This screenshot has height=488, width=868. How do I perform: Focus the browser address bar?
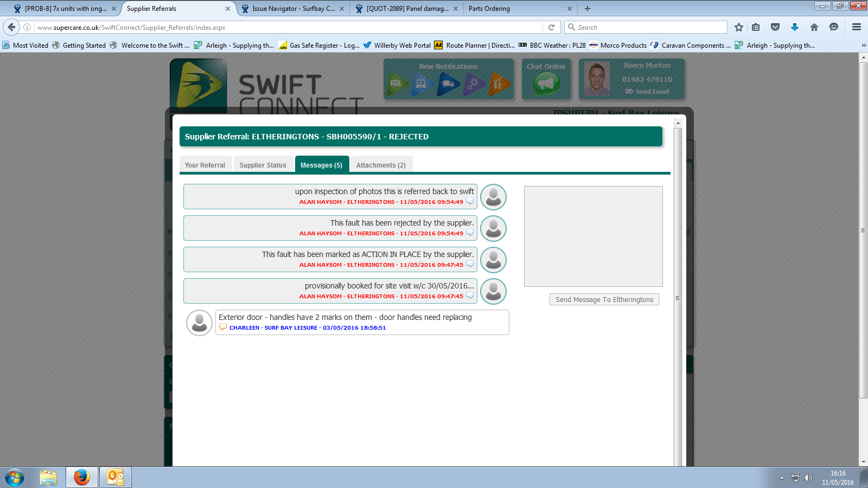pyautogui.click(x=288, y=27)
